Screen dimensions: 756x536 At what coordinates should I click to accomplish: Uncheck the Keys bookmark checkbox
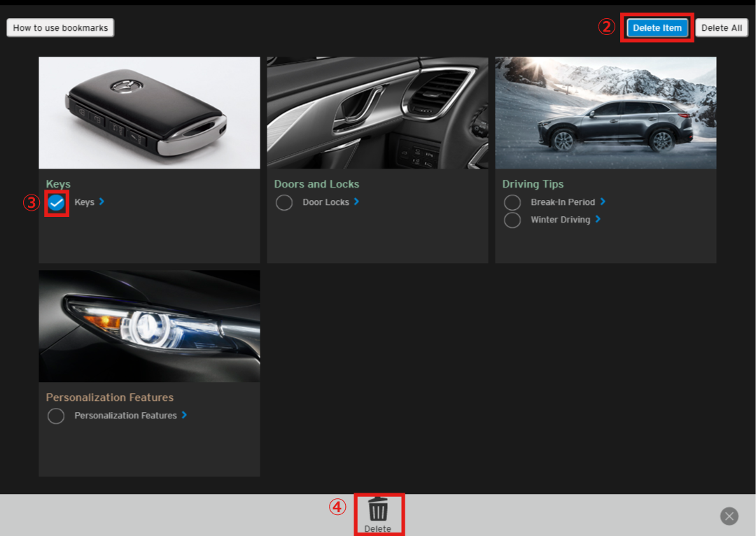tap(57, 203)
